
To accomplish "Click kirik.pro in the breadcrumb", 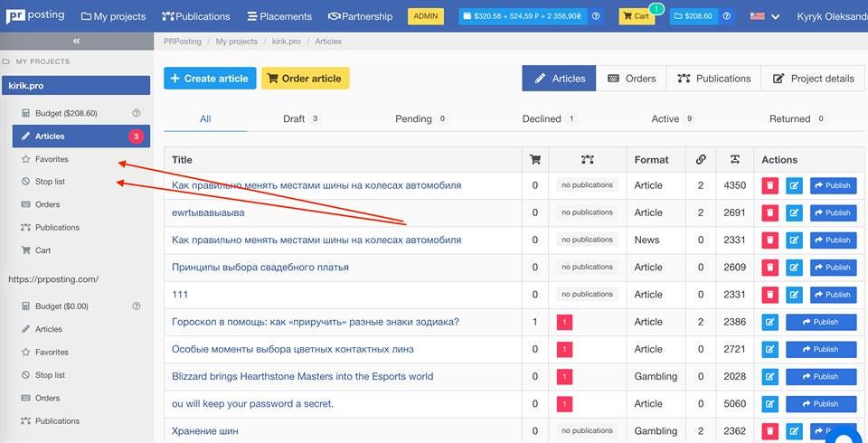I will coord(288,42).
